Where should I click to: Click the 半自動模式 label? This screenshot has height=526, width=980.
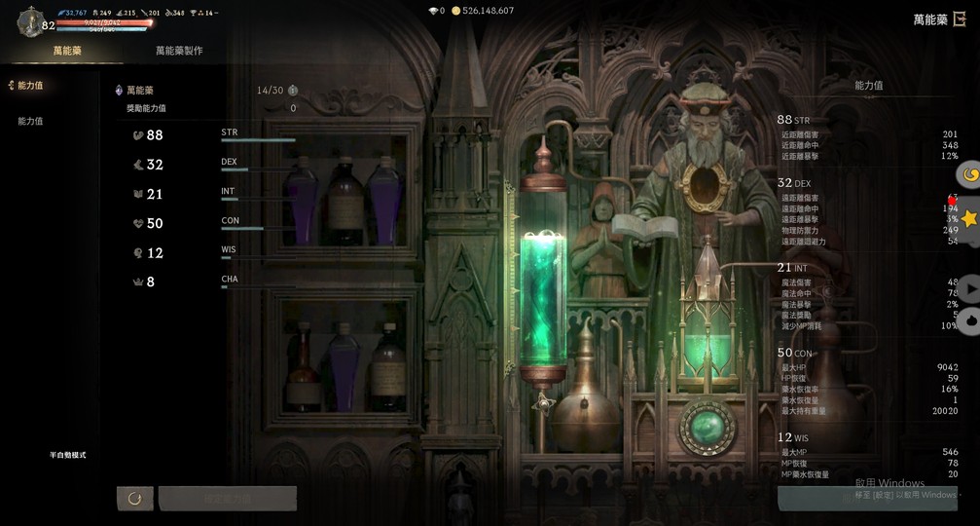coord(67,455)
